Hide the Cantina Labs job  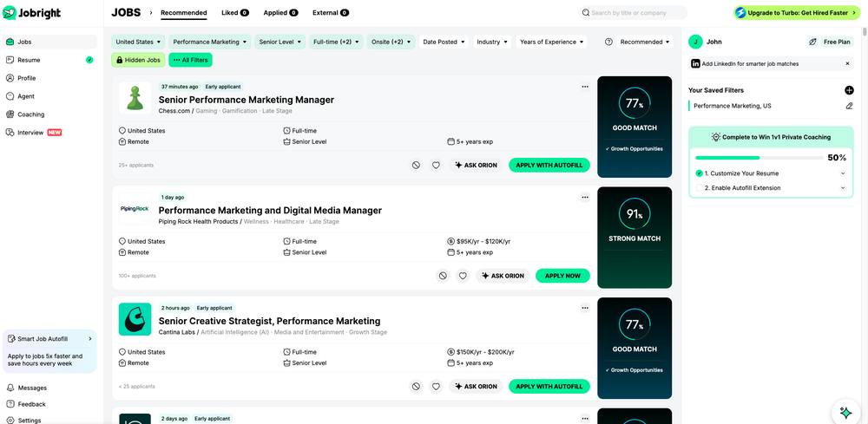[x=416, y=387]
